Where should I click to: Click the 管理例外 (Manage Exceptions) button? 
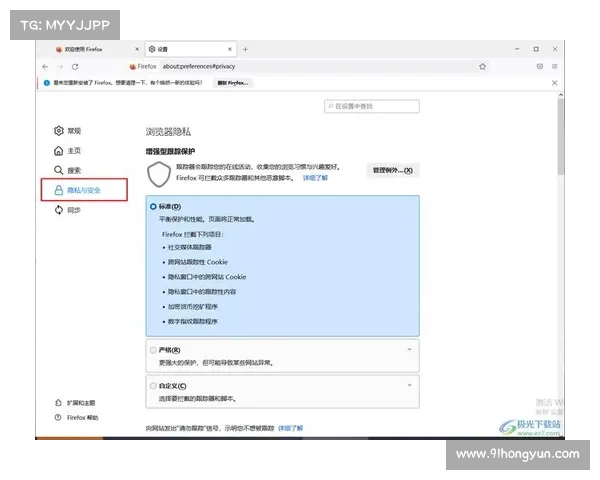tap(392, 170)
